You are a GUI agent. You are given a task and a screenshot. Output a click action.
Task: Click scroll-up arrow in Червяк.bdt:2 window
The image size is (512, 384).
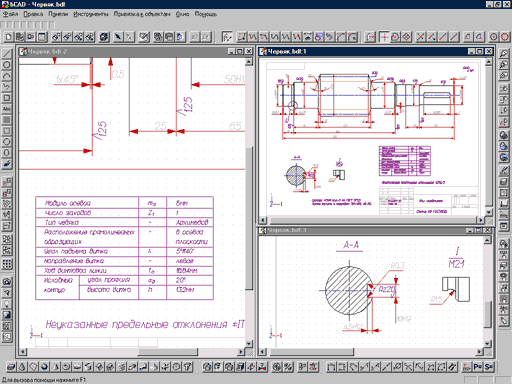coord(249,62)
